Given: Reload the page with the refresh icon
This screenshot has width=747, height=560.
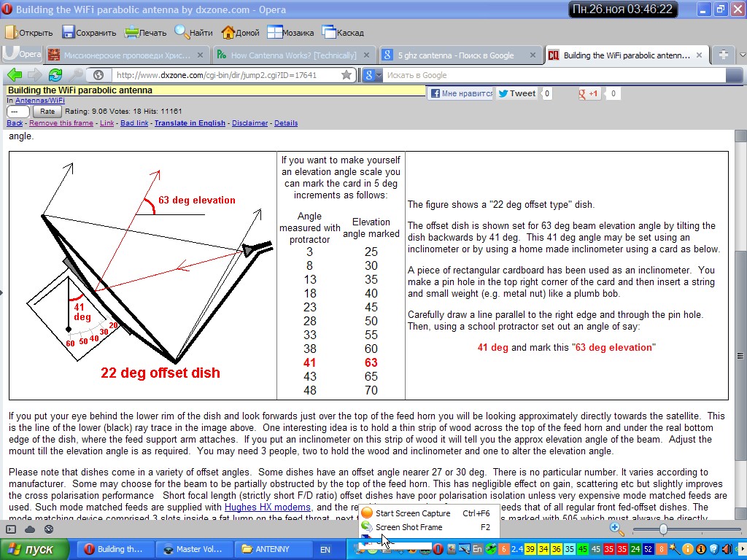Looking at the screenshot, I should pos(55,75).
